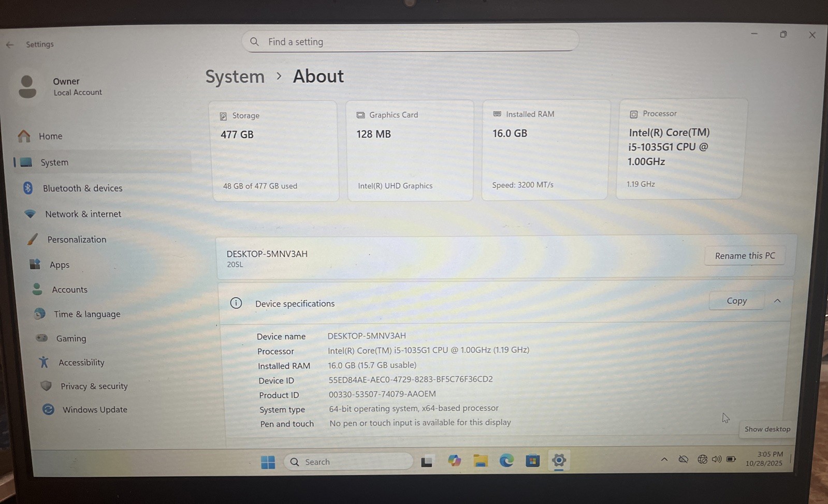Image resolution: width=828 pixels, height=504 pixels.
Task: Open File Explorer from the taskbar
Action: click(481, 461)
